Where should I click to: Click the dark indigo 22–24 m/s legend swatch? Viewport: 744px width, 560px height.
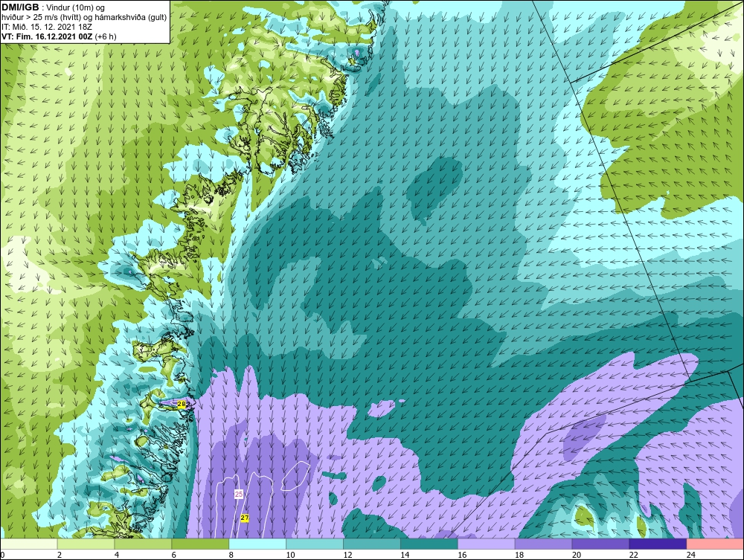[658, 544]
